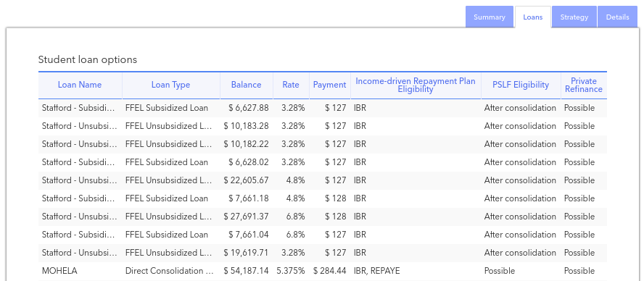Switch to the Summary tab

[489, 17]
